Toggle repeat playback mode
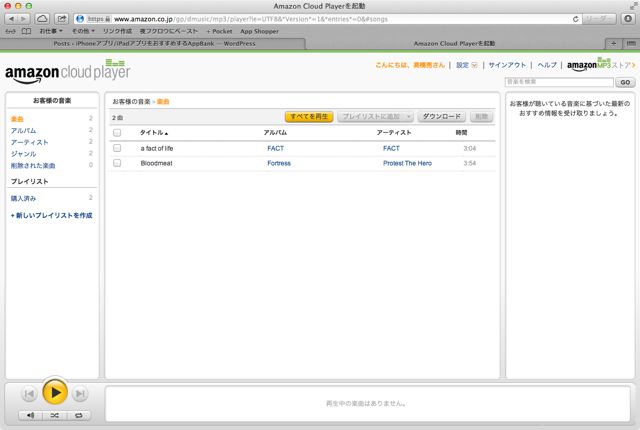Screen dimensions: 640x430 pos(79,415)
